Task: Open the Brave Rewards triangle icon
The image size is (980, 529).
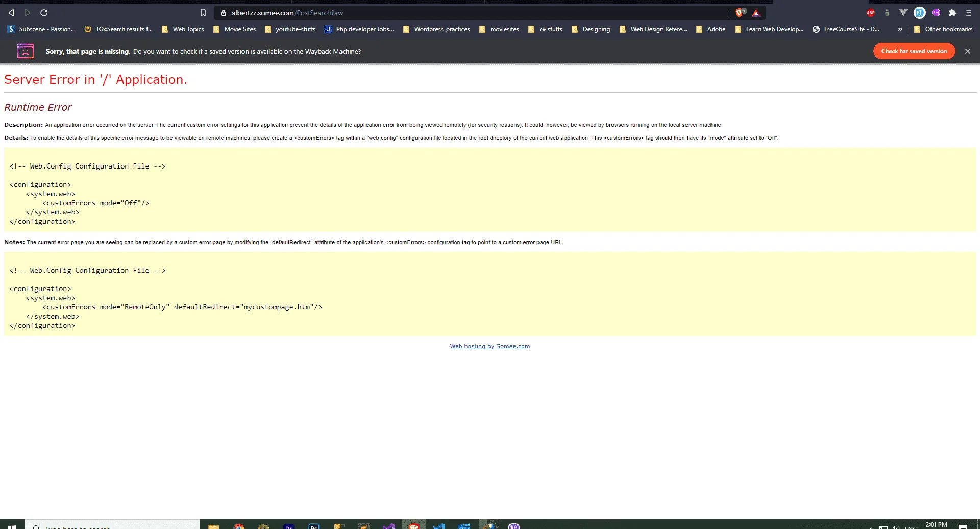Action: pyautogui.click(x=756, y=13)
